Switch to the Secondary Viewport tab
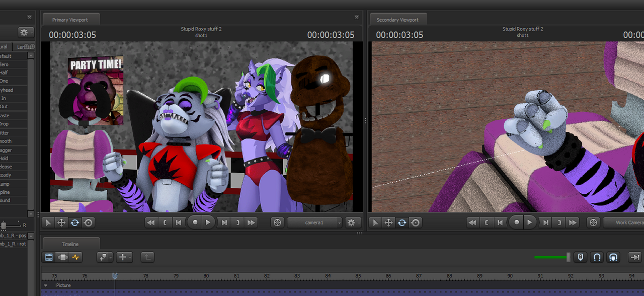Screen dimensions: 644x296 pos(398,20)
